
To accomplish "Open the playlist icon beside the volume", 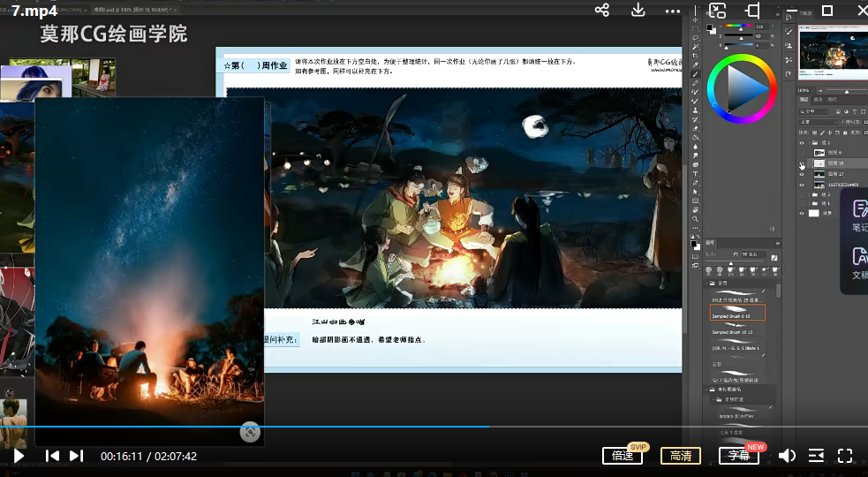I will (x=816, y=456).
